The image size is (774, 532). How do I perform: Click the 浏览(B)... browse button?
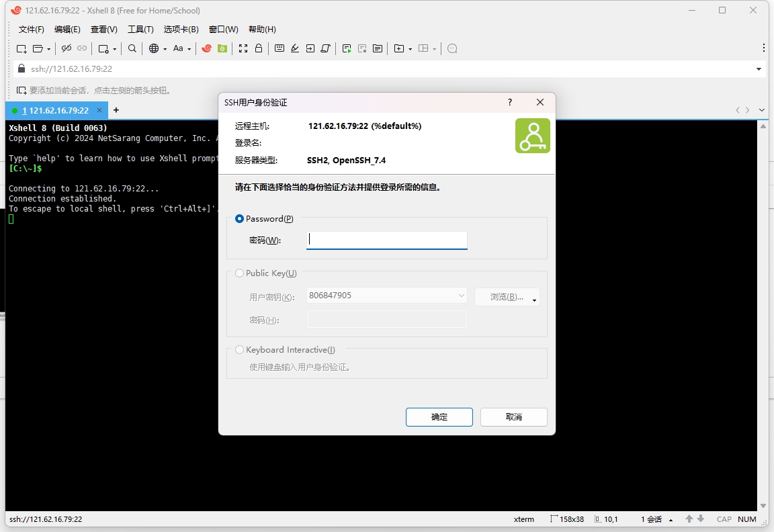point(507,297)
